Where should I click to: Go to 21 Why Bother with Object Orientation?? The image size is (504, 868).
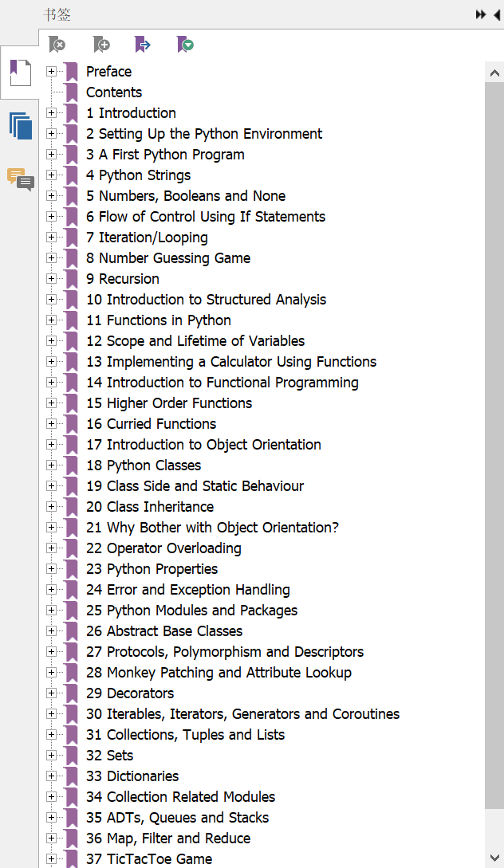coord(212,528)
